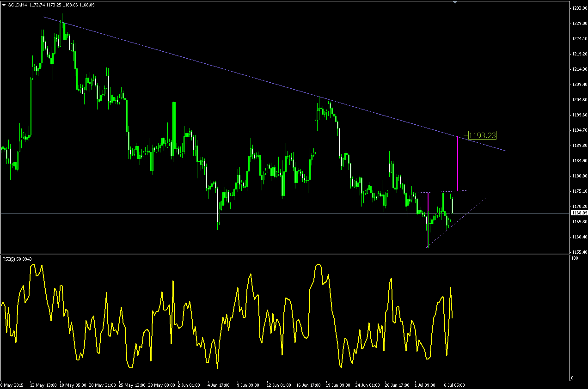Click the RSI scale value 100
The height and width of the screenshot is (390, 588).
575,258
